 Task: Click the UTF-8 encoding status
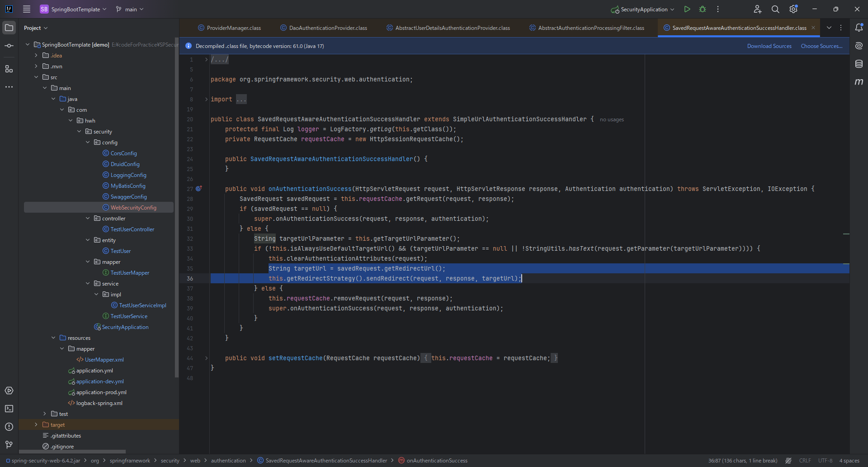click(x=825, y=461)
